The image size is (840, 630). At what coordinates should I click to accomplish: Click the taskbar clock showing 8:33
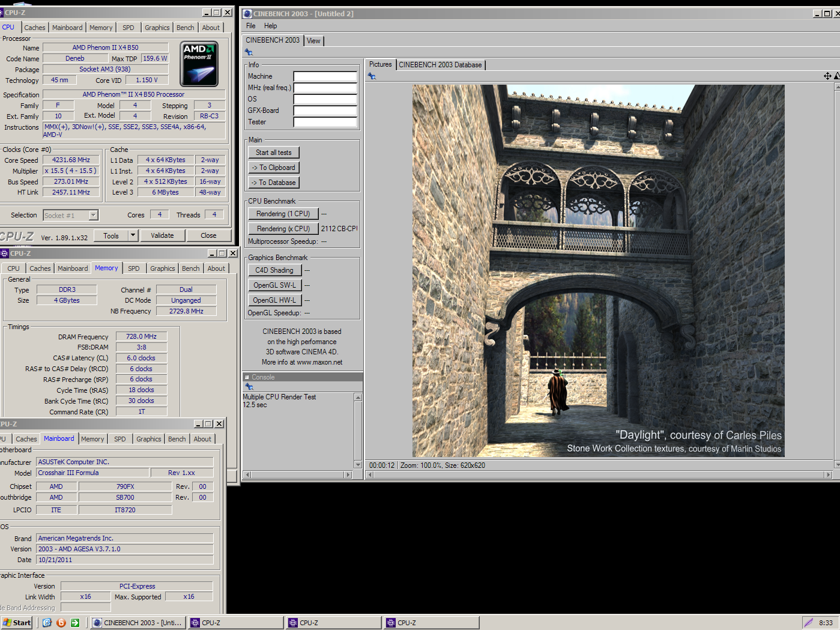point(826,623)
